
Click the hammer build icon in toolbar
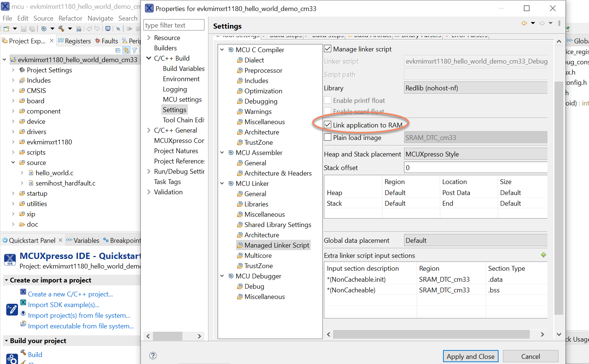61,28
